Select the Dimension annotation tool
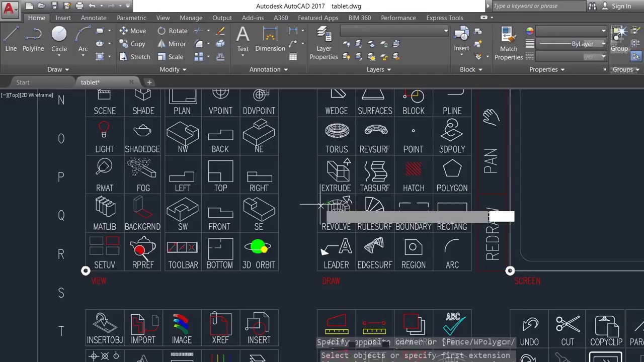This screenshot has height=362, width=644. coord(270,39)
